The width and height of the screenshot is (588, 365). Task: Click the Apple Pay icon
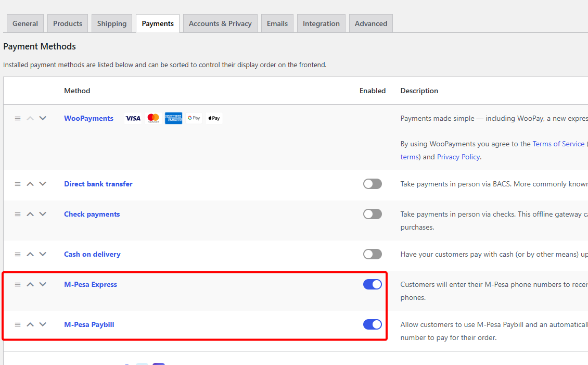tap(214, 118)
